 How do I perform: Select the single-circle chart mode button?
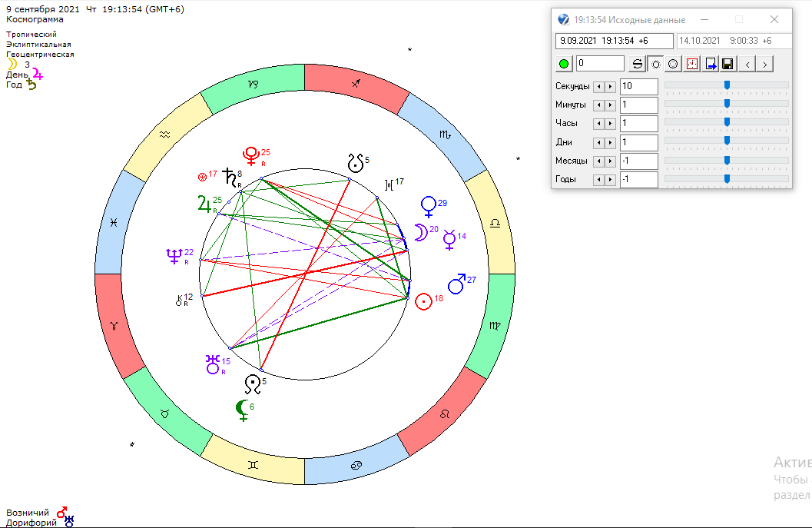click(x=655, y=64)
